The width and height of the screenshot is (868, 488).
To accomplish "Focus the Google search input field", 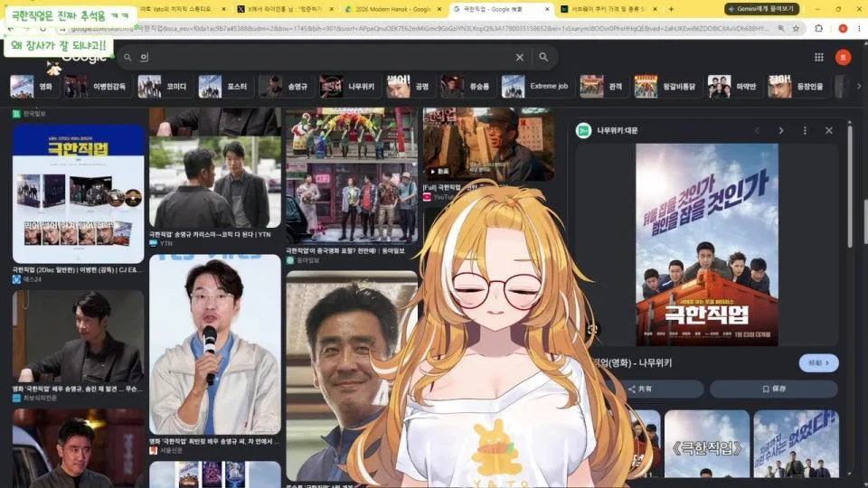I will (326, 57).
